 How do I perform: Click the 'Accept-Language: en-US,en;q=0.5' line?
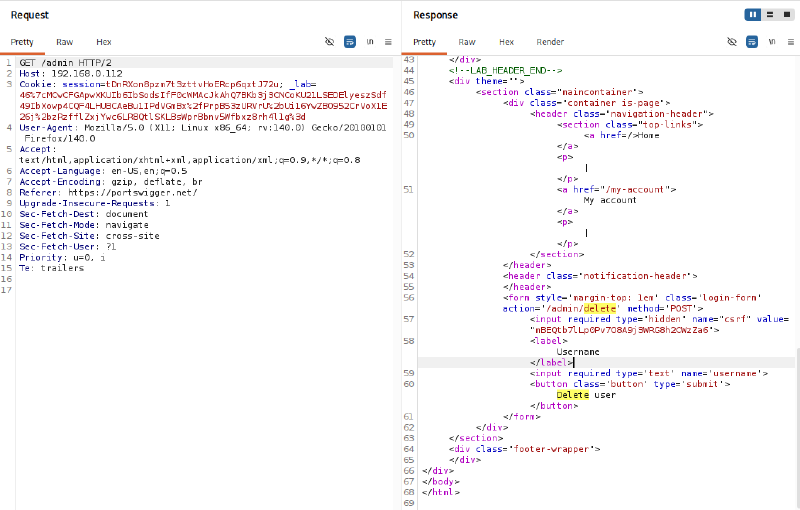103,171
